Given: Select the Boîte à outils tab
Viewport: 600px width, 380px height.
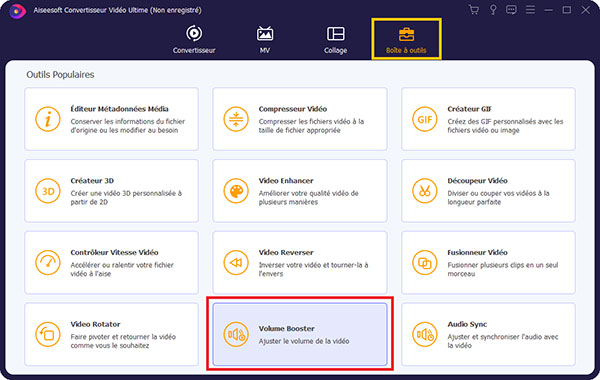Looking at the screenshot, I should 406,39.
